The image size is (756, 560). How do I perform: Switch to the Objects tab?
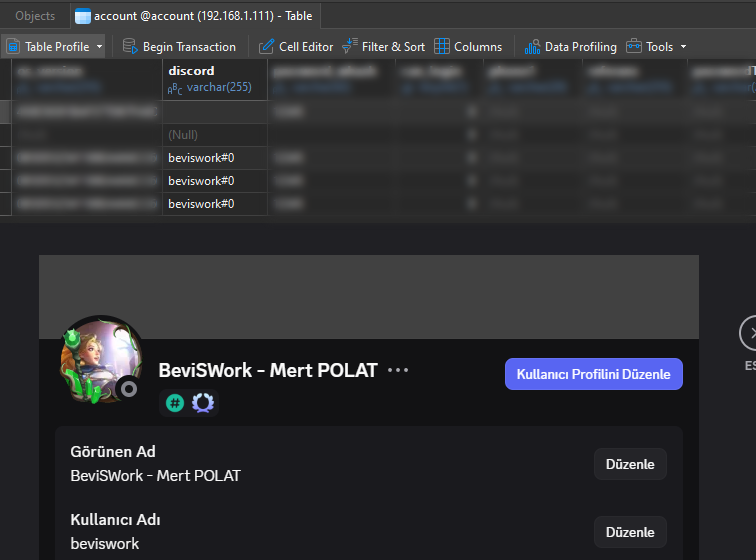(x=35, y=16)
